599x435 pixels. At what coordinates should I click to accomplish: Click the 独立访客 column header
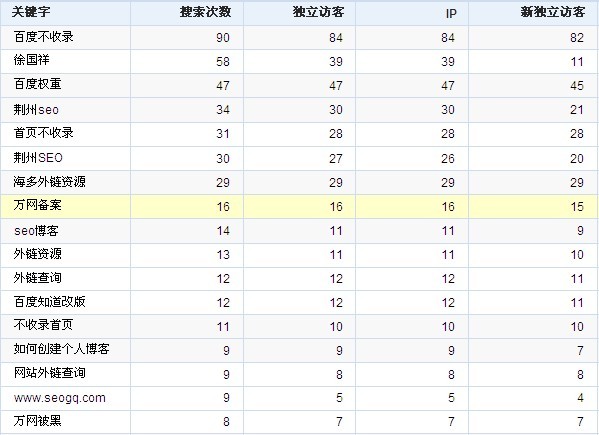pyautogui.click(x=318, y=12)
